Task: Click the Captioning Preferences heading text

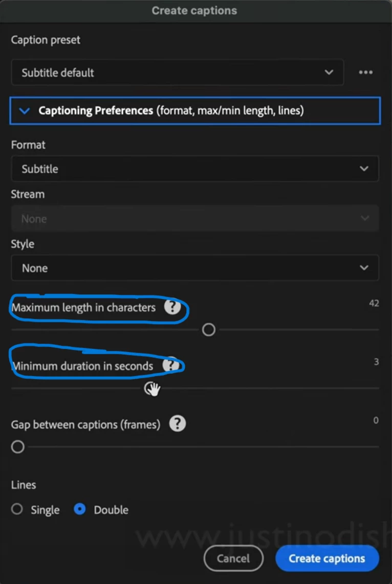Action: tap(96, 111)
